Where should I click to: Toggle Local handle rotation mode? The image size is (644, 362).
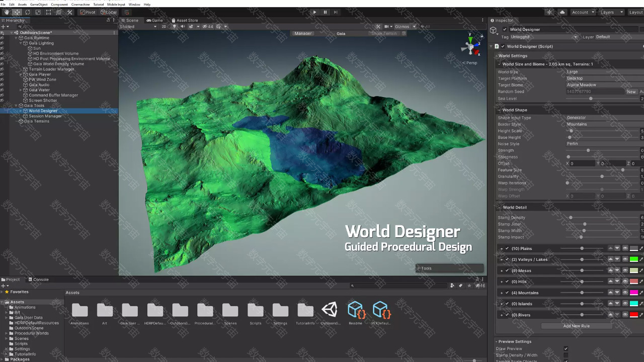pyautogui.click(x=109, y=12)
